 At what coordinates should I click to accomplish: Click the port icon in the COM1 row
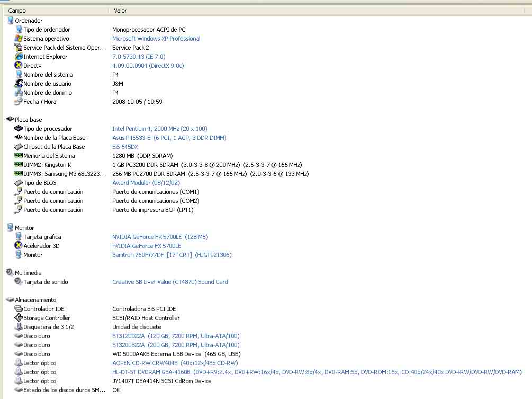click(x=19, y=191)
